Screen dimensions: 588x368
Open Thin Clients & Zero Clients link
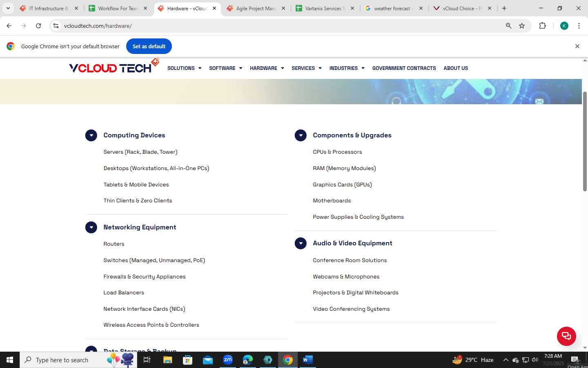click(x=138, y=201)
